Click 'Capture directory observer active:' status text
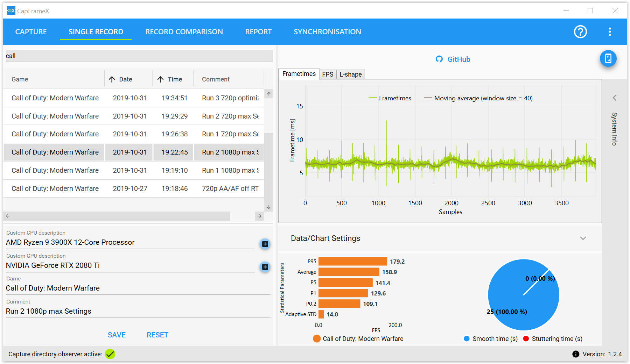Viewport: 630px width, 364px height. 55,354
